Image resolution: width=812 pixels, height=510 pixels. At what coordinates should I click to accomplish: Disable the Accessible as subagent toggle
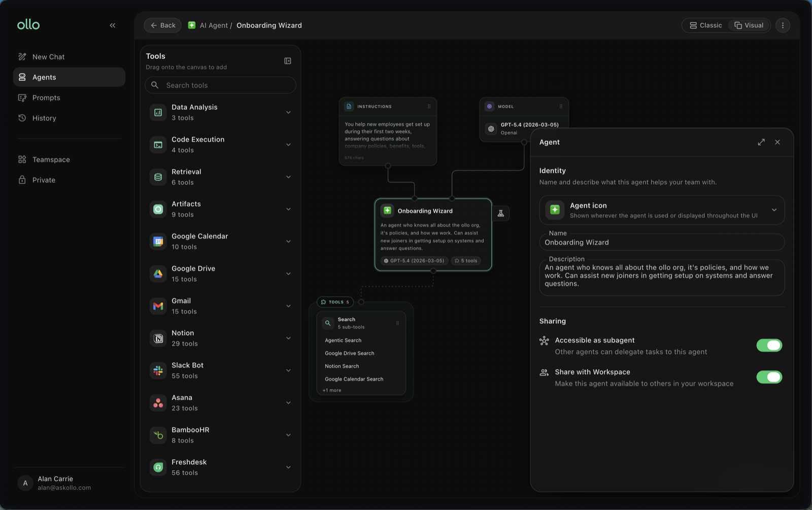click(x=769, y=345)
